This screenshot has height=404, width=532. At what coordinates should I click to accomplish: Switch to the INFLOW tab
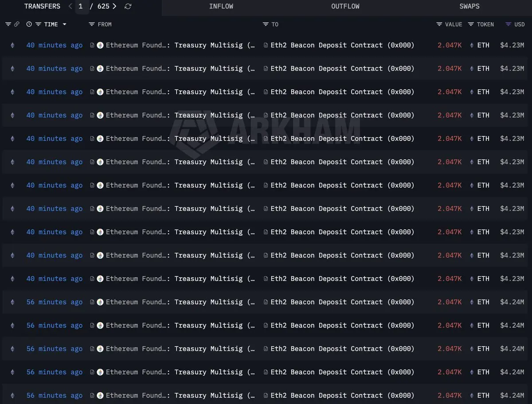pyautogui.click(x=221, y=6)
